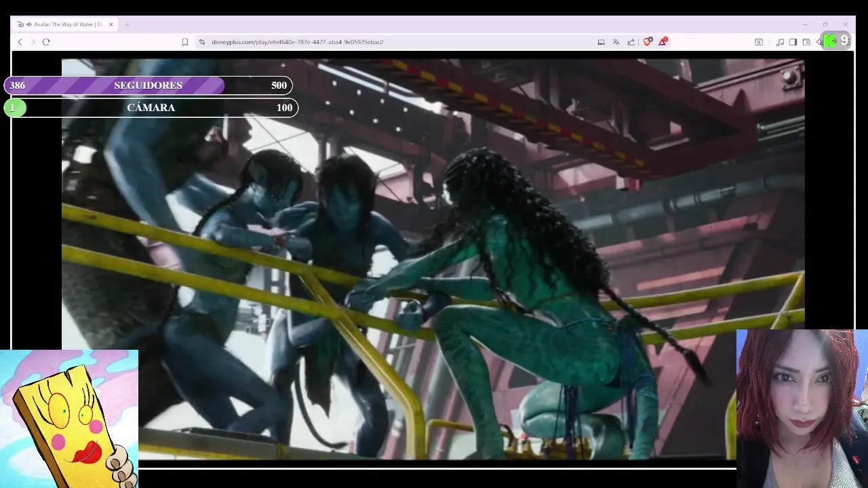Open the page translate icon
Image resolution: width=868 pixels, height=488 pixels.
616,42
